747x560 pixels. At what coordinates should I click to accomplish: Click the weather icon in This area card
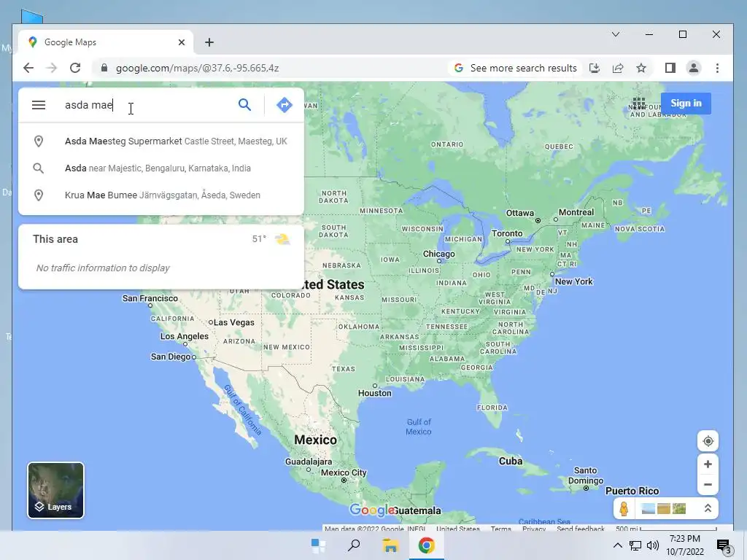(282, 239)
